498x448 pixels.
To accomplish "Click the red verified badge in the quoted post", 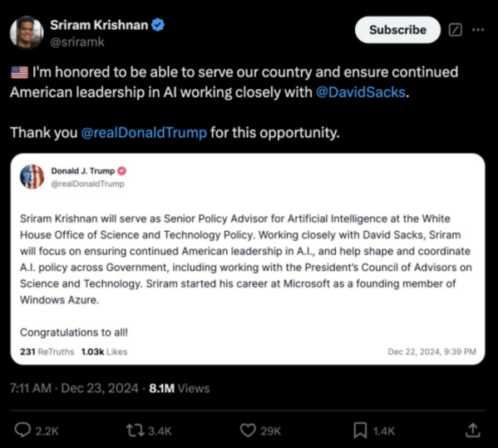I will [x=122, y=171].
